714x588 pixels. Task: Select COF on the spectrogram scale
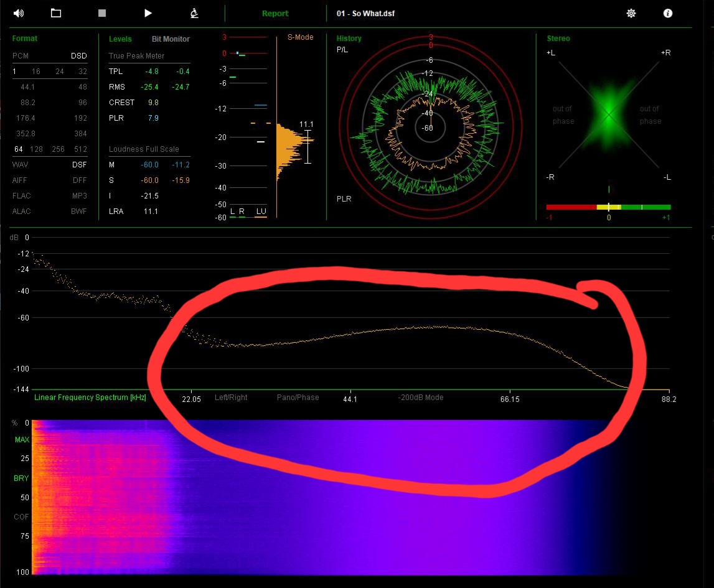(x=22, y=517)
